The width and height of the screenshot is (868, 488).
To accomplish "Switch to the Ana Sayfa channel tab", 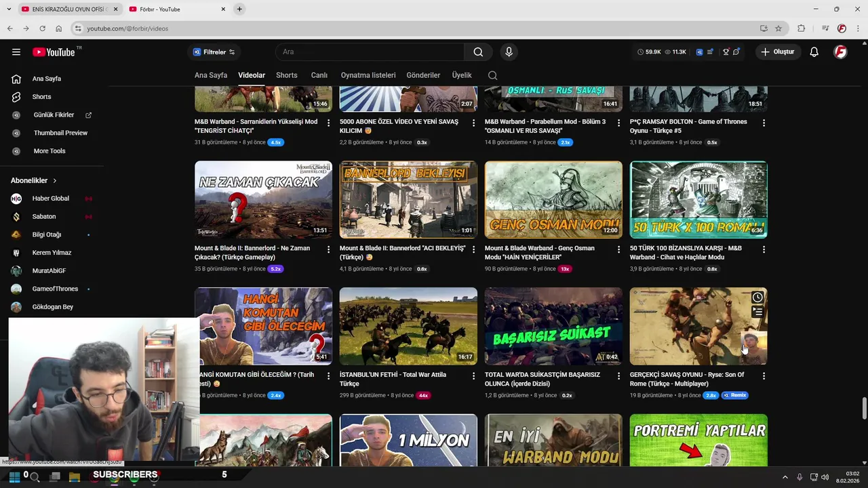I will 211,75.
